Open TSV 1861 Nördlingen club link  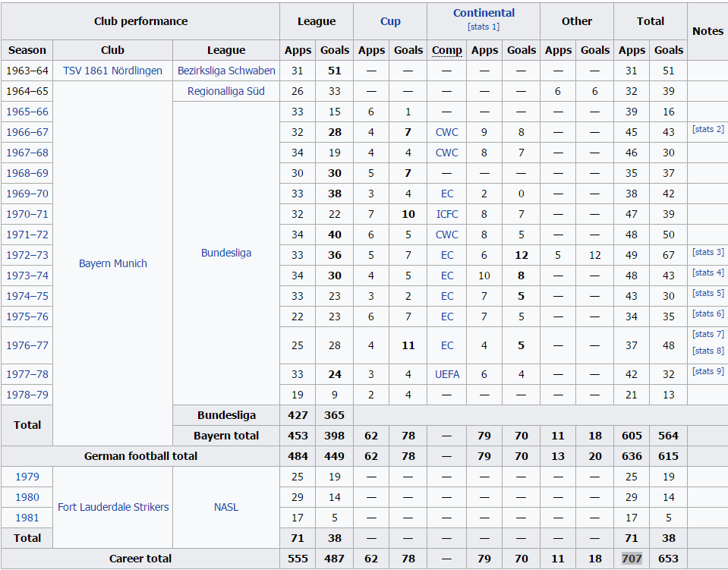(x=112, y=71)
